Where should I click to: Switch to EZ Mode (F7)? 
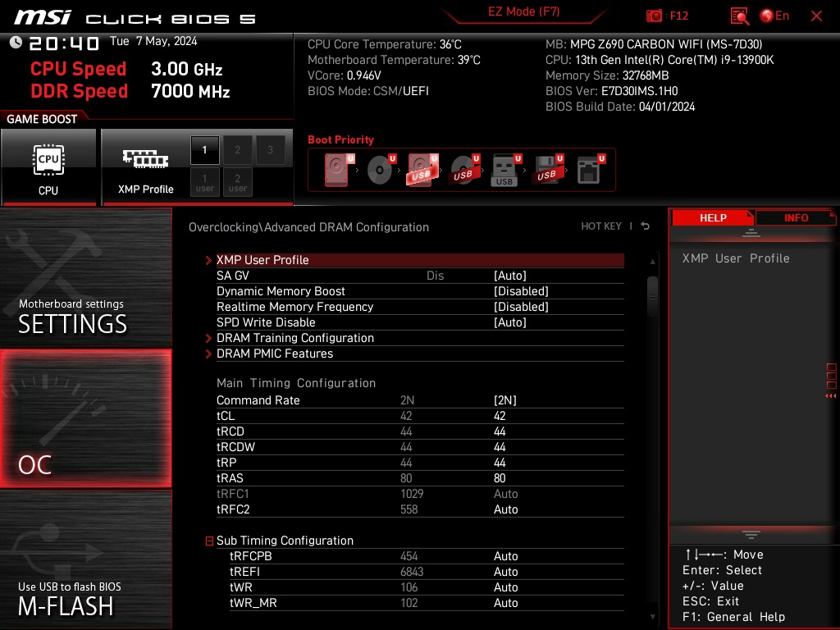[523, 11]
